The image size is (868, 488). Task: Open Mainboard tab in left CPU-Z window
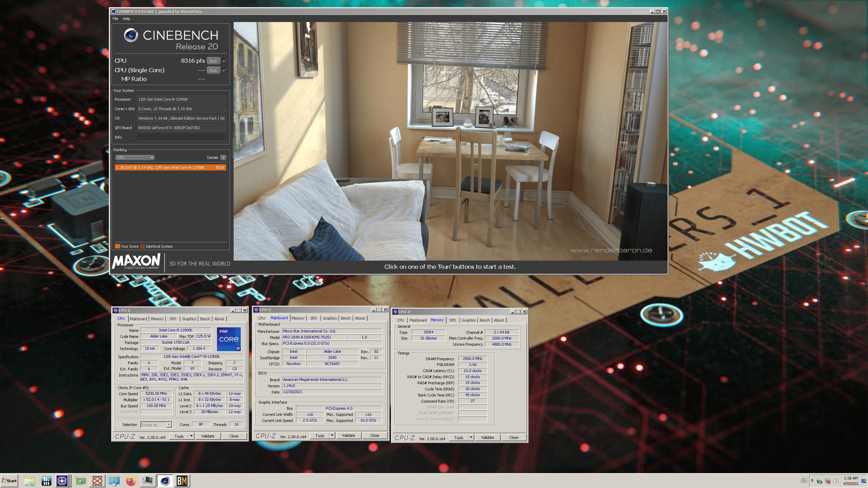[x=138, y=319]
